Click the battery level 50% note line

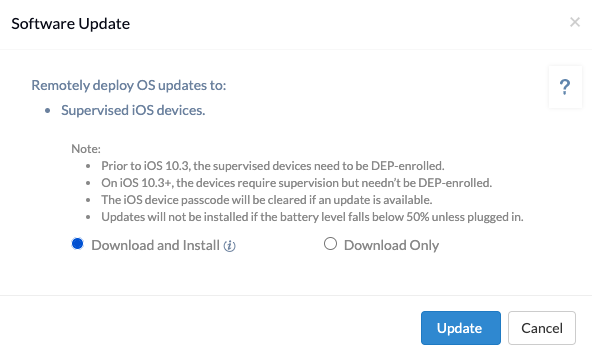[312, 217]
